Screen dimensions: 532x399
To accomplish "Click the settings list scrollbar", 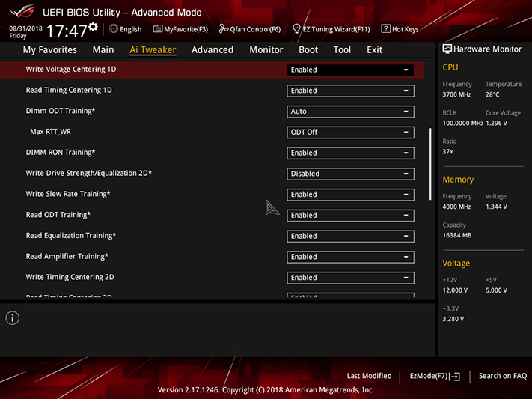I will (x=430, y=164).
